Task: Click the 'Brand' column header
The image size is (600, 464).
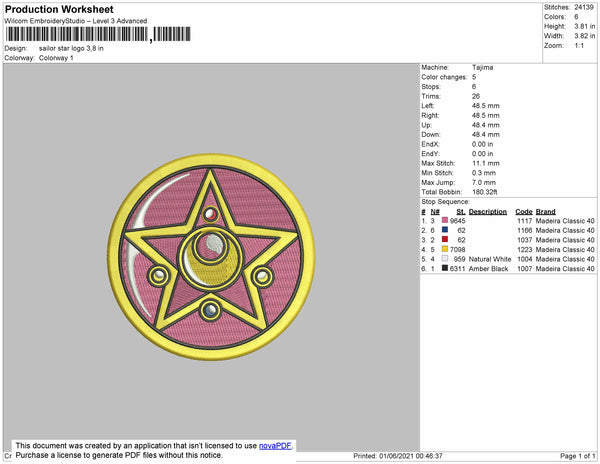Action: click(545, 212)
